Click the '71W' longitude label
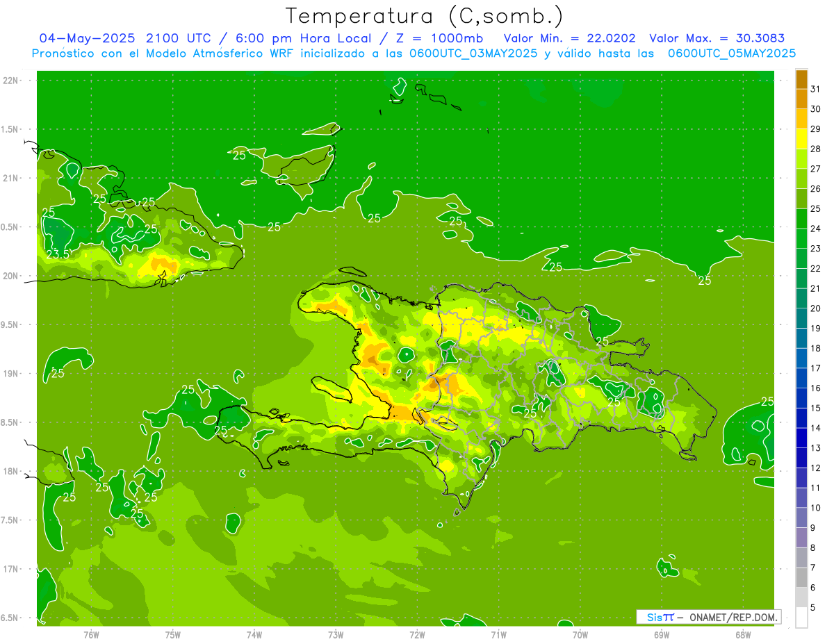Image resolution: width=834 pixels, height=644 pixels. pos(498,635)
